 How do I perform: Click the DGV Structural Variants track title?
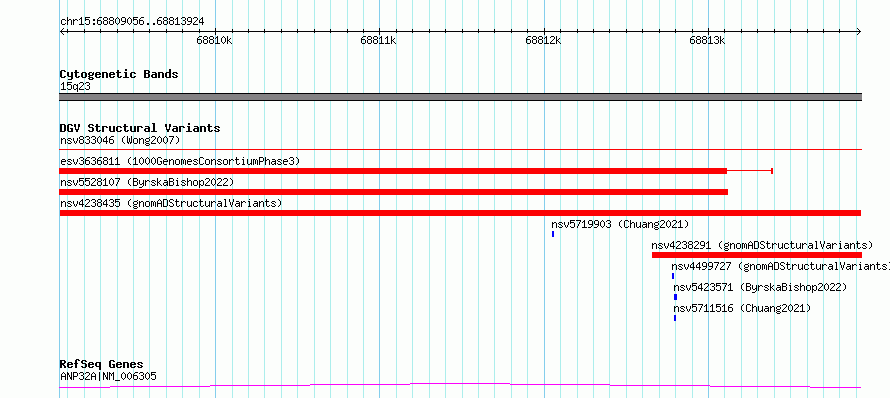(140, 128)
